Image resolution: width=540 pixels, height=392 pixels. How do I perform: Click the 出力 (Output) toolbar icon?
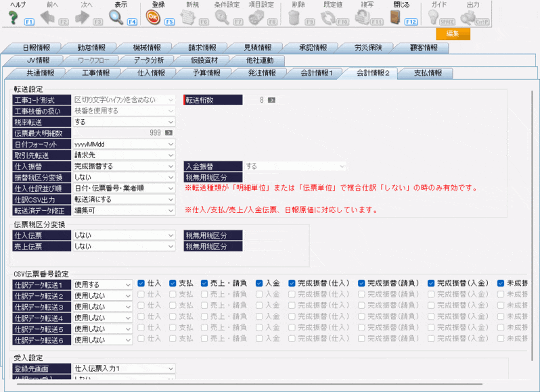click(472, 18)
